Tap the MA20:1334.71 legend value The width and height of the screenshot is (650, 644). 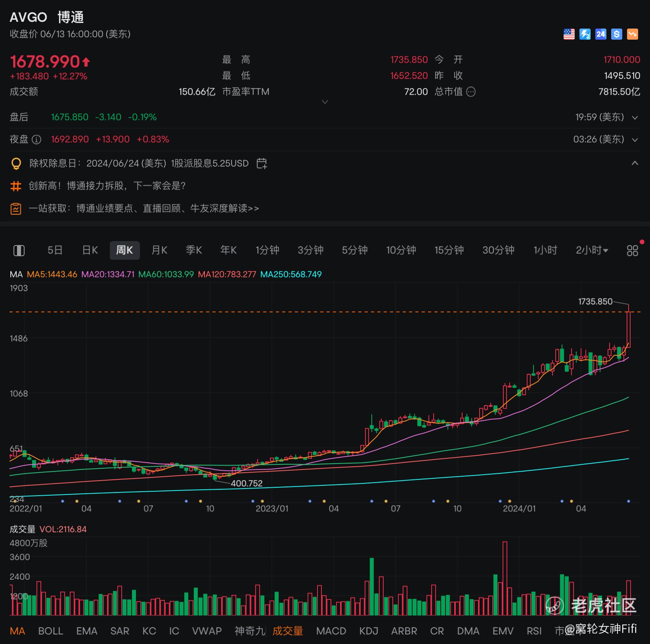pyautogui.click(x=108, y=274)
